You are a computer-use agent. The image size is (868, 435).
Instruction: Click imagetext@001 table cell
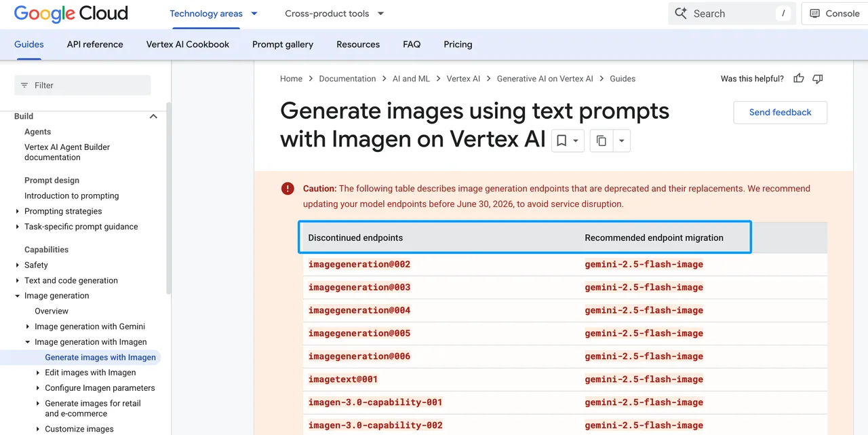(343, 379)
